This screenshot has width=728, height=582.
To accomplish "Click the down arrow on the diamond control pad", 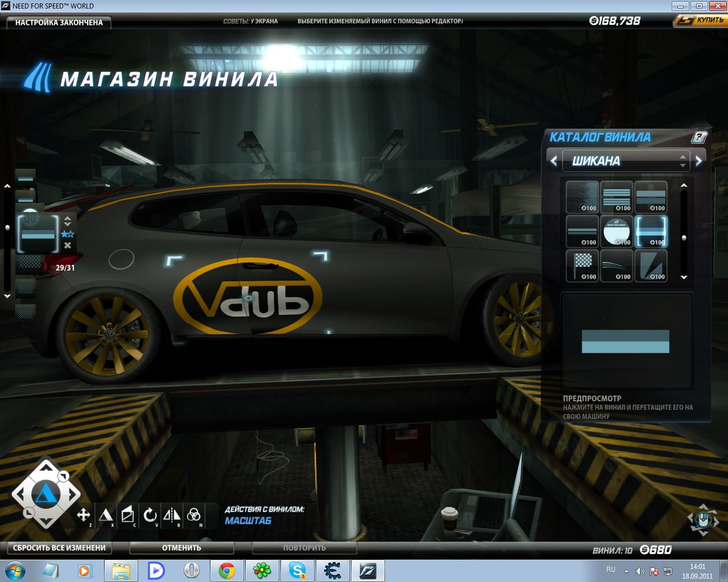I will [45, 521].
